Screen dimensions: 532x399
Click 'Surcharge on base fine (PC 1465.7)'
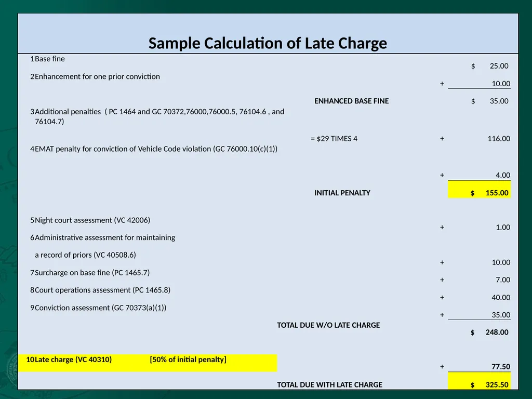click(x=92, y=272)
